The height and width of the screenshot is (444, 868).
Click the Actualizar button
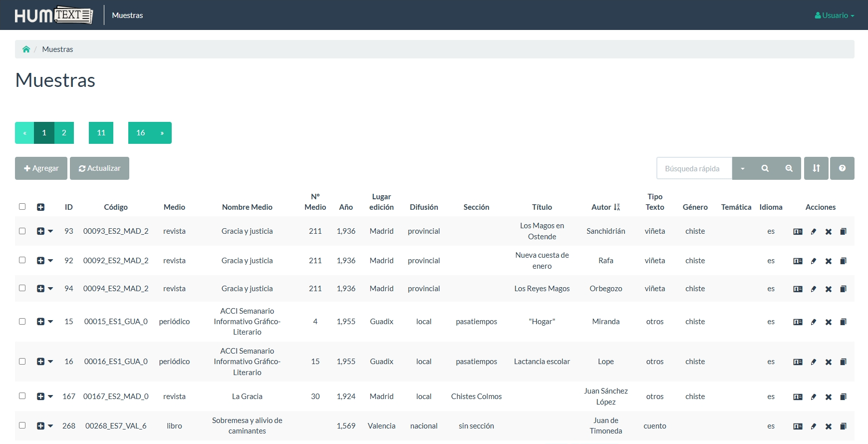point(99,168)
